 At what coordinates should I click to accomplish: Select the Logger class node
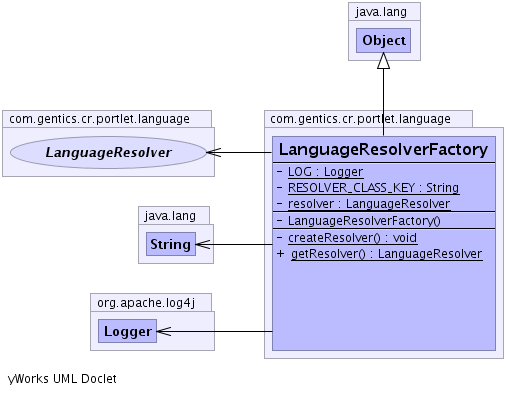click(127, 331)
